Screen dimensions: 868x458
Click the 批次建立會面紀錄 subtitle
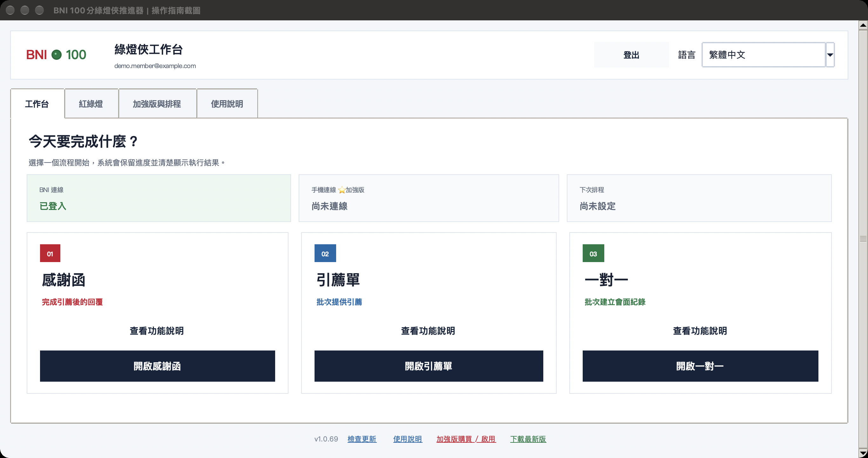(615, 302)
